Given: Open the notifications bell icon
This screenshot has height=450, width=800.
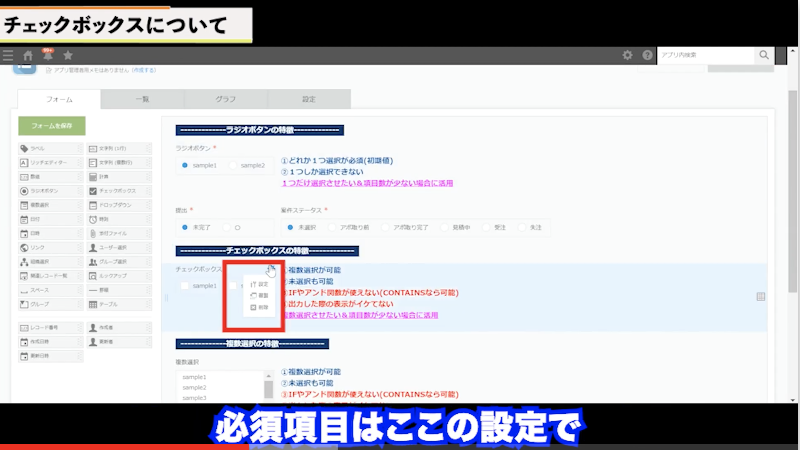Looking at the screenshot, I should pyautogui.click(x=47, y=56).
